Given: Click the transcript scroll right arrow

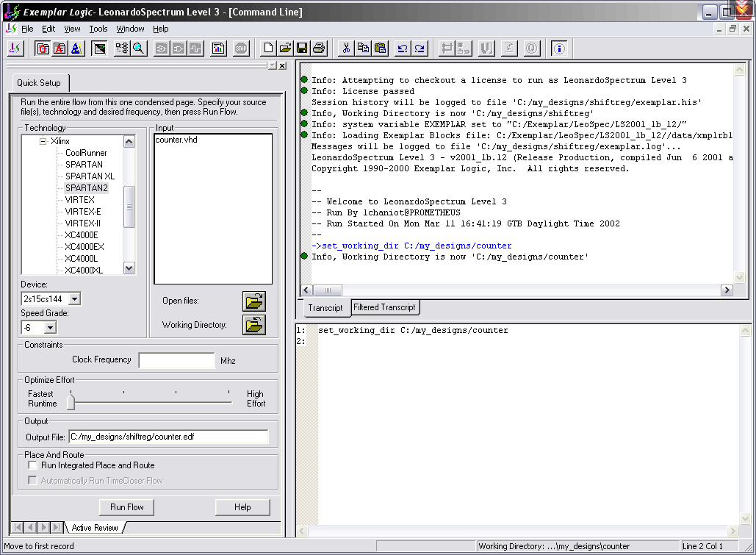Looking at the screenshot, I should [727, 290].
